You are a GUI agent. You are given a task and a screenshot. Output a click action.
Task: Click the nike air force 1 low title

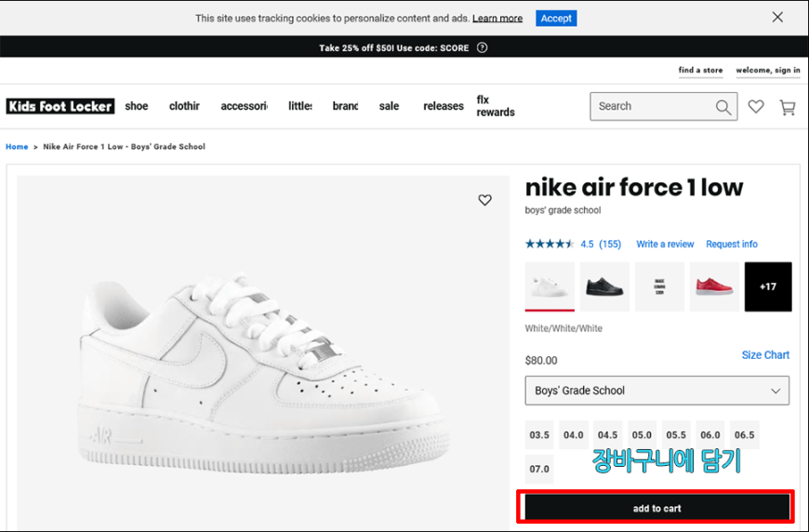coord(634,187)
